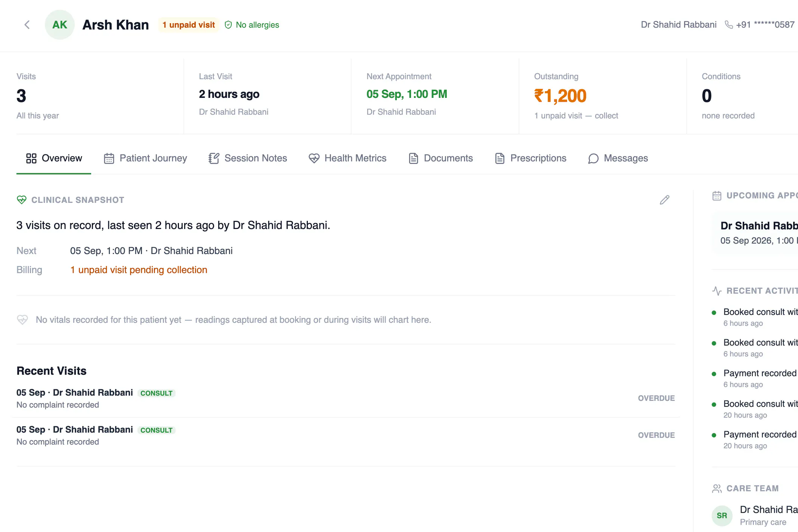Image resolution: width=798 pixels, height=532 pixels.
Task: Click the AK patient avatar
Action: click(60, 25)
